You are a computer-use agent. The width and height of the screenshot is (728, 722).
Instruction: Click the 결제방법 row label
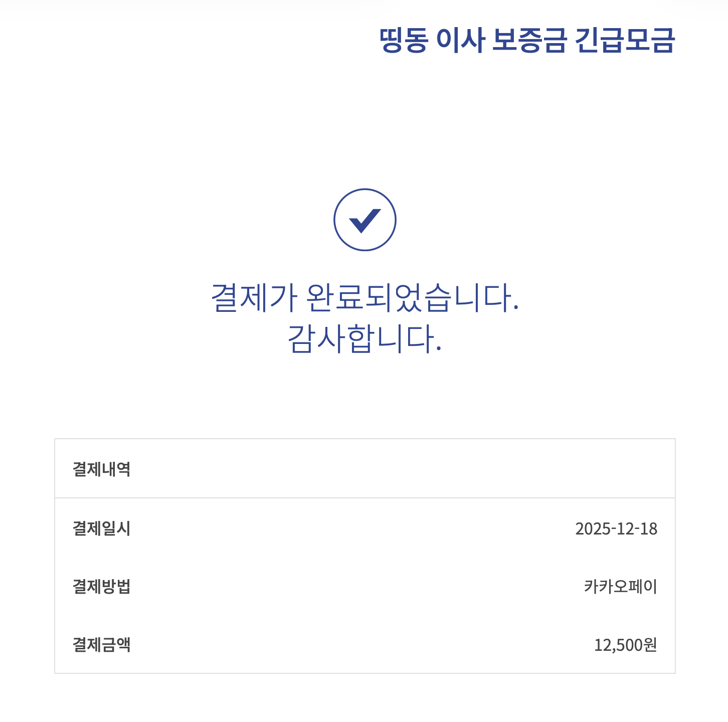click(x=101, y=587)
